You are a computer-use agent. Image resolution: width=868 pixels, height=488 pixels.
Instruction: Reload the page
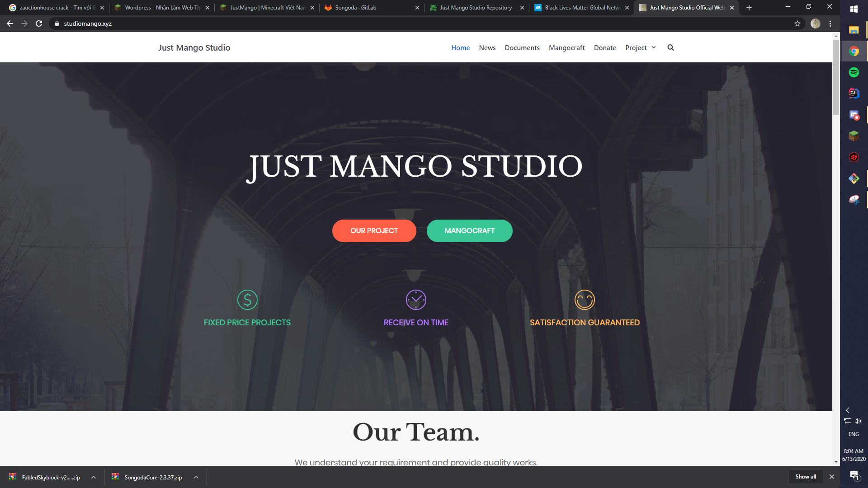[39, 23]
